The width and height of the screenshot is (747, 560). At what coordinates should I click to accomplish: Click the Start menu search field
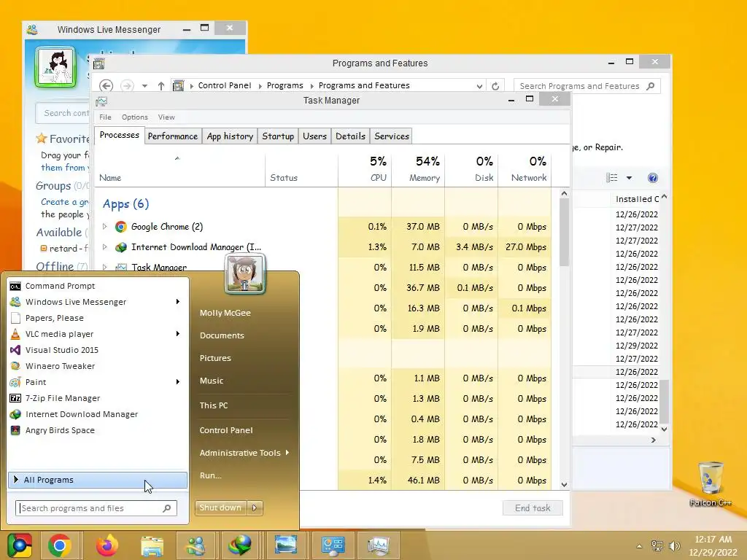pos(96,508)
